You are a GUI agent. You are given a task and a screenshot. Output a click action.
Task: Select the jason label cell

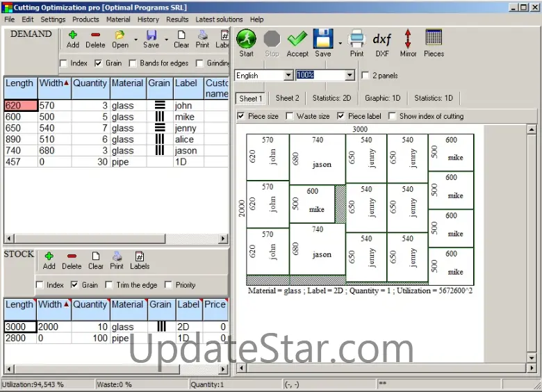tap(188, 150)
